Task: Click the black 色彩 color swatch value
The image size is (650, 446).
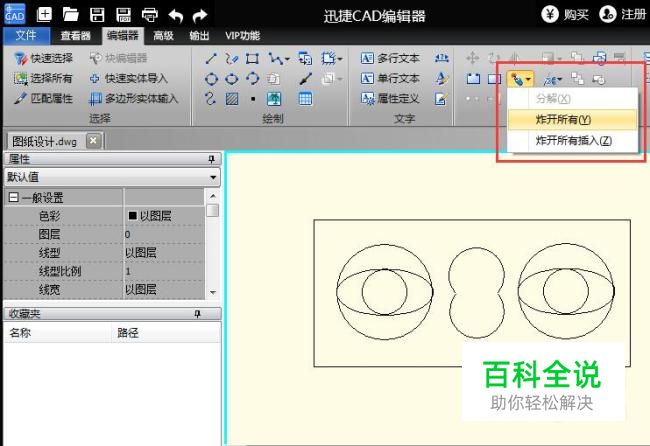Action: click(133, 216)
